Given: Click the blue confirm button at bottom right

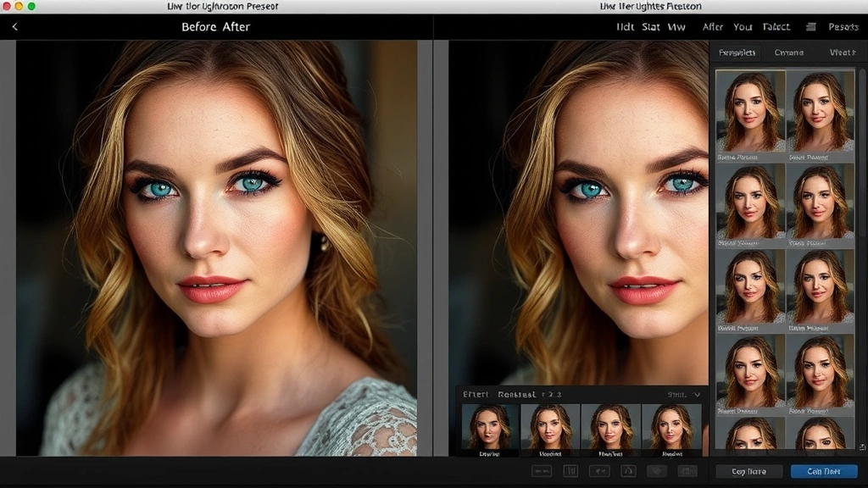Looking at the screenshot, I should (825, 471).
